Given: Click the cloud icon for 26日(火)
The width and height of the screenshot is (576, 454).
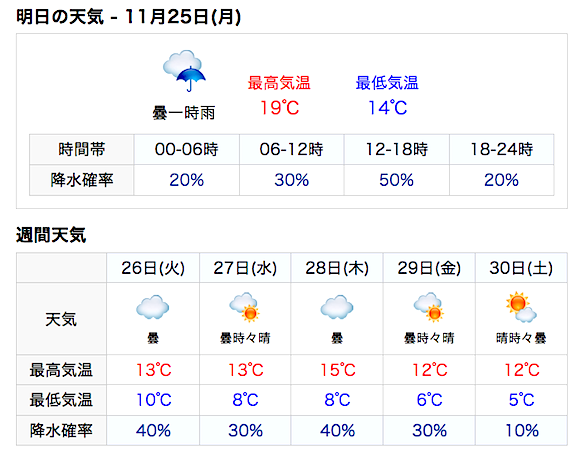Looking at the screenshot, I should pos(152,307).
